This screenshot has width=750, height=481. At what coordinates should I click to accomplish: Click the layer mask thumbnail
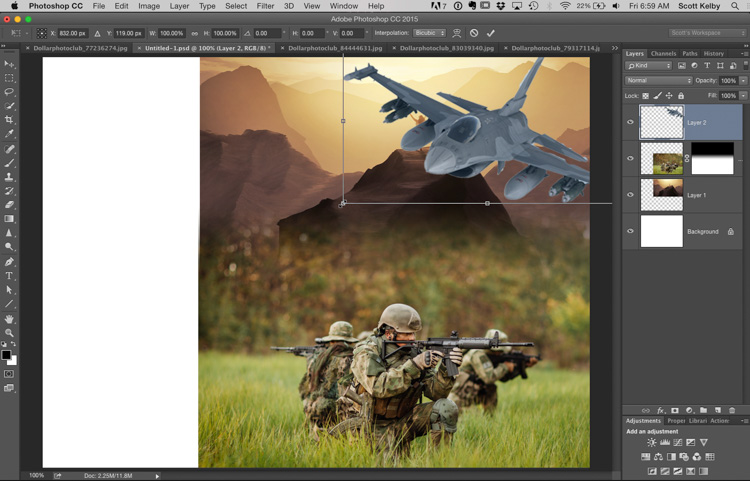point(713,158)
